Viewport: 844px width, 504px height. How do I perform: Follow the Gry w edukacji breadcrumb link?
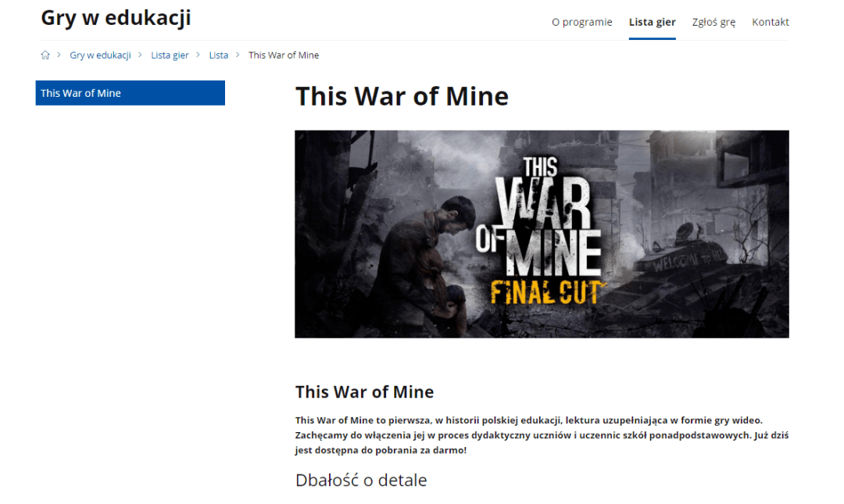[100, 55]
